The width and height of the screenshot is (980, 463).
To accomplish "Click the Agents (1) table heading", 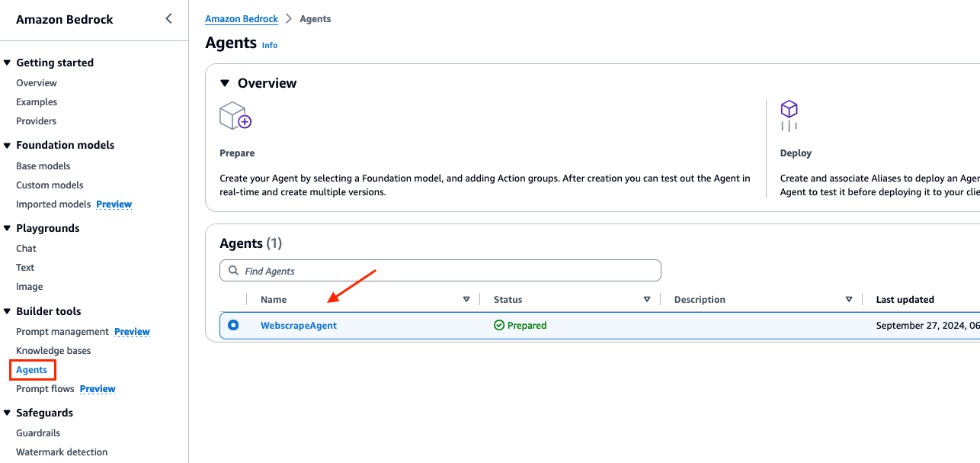I will [x=251, y=243].
